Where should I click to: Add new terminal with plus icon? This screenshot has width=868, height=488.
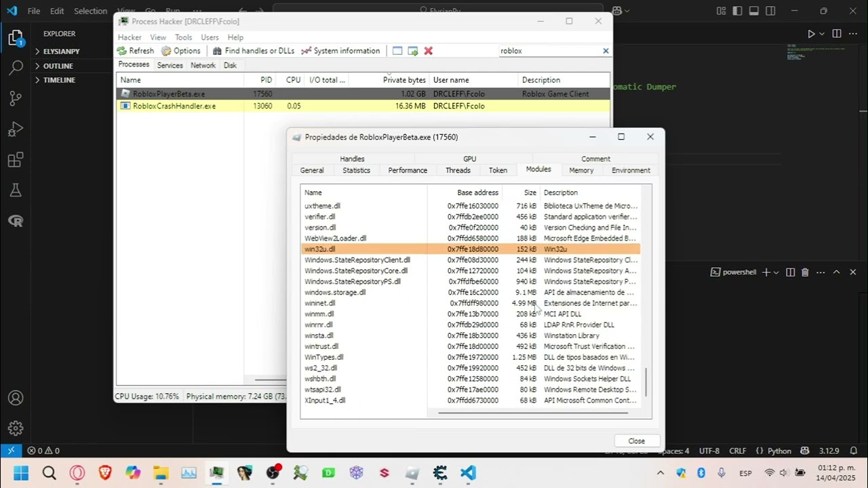click(766, 272)
